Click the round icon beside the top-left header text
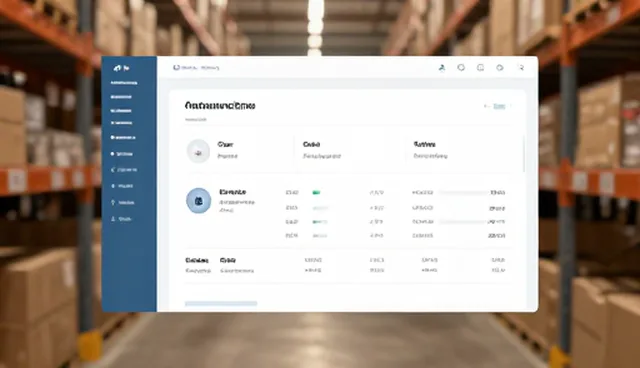The image size is (640, 368). click(176, 67)
